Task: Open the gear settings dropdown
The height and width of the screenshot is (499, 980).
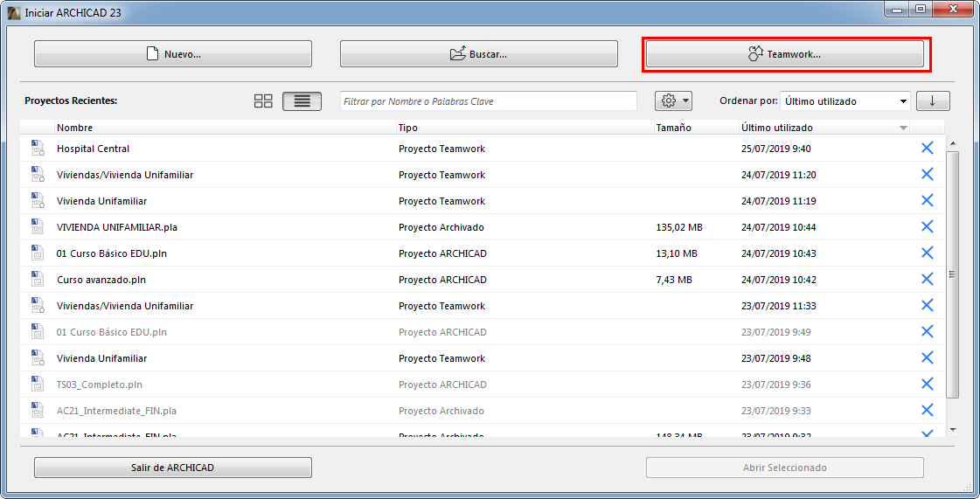Action: [674, 100]
